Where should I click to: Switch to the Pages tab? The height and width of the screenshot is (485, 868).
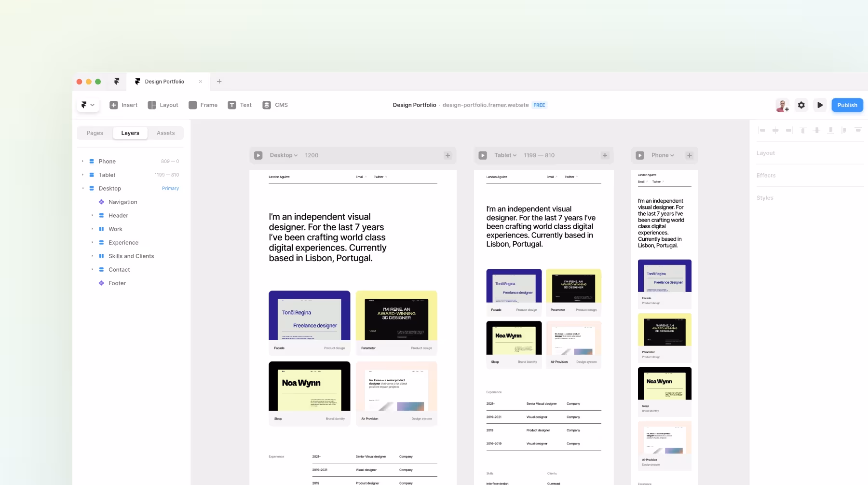tap(95, 133)
